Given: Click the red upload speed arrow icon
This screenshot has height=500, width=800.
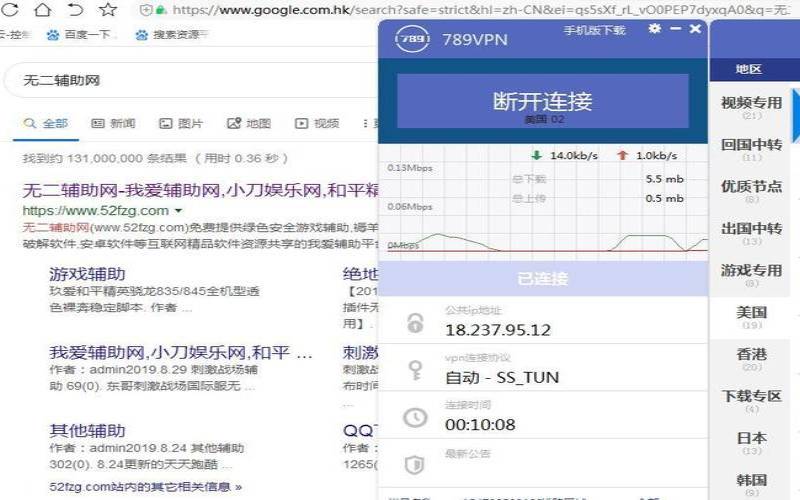Looking at the screenshot, I should (x=622, y=155).
